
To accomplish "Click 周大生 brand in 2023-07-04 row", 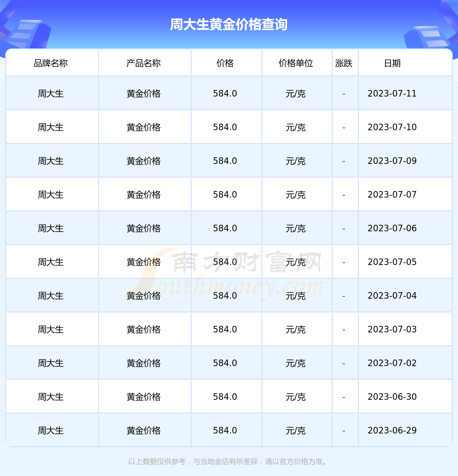I will coord(51,296).
